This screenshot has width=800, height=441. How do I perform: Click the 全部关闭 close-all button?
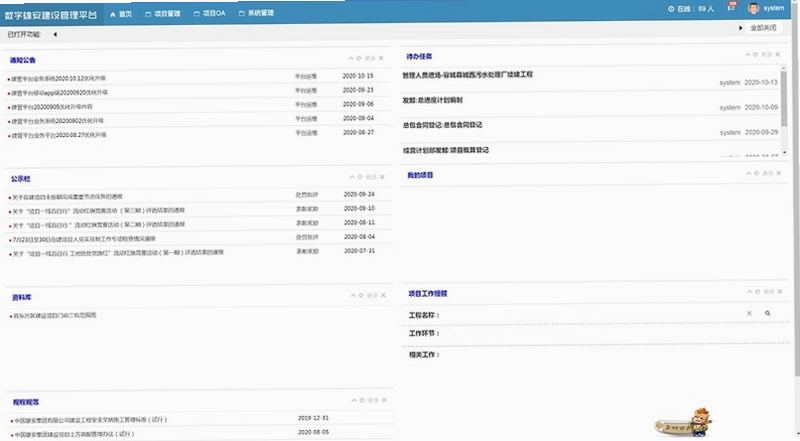763,28
